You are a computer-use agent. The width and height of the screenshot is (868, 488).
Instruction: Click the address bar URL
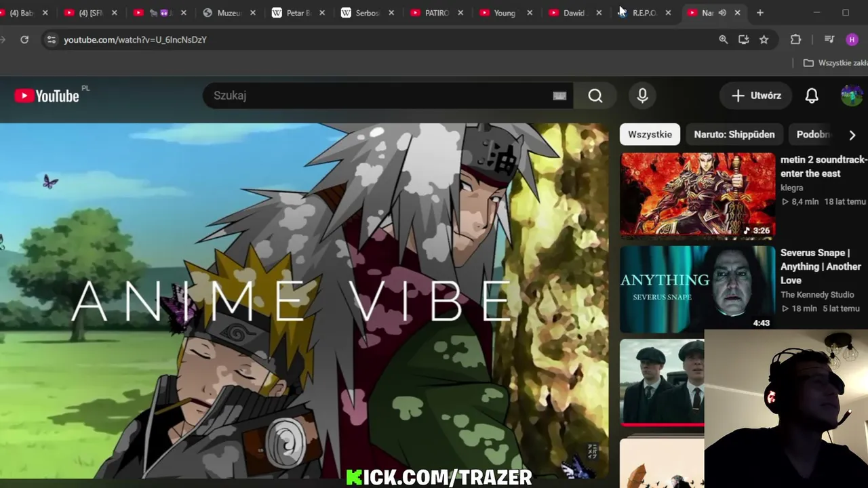coord(135,39)
